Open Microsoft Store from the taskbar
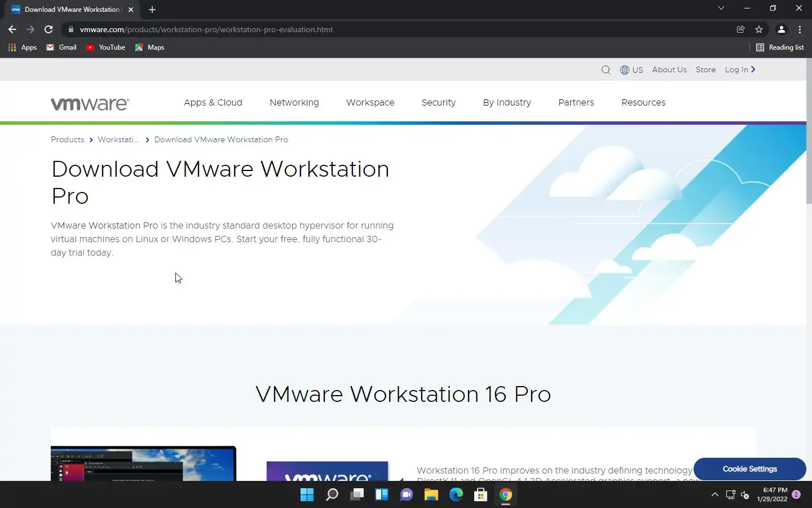Screen dimensions: 812x508 pyautogui.click(x=481, y=495)
